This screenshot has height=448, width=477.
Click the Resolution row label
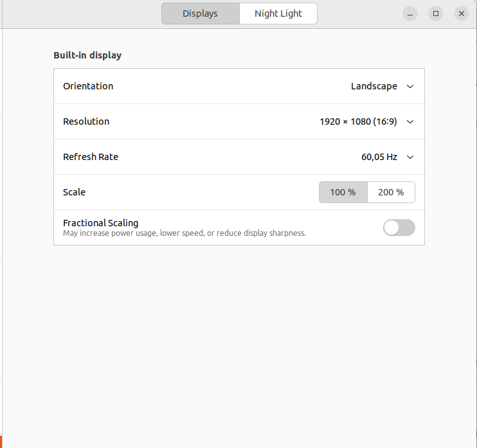coord(86,121)
